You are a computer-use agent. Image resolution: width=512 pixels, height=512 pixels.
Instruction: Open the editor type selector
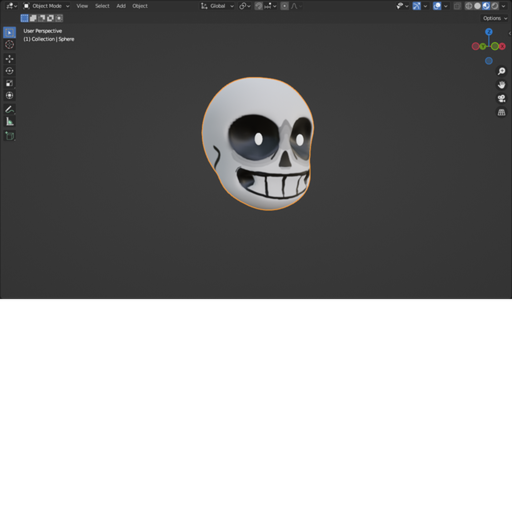(12, 6)
